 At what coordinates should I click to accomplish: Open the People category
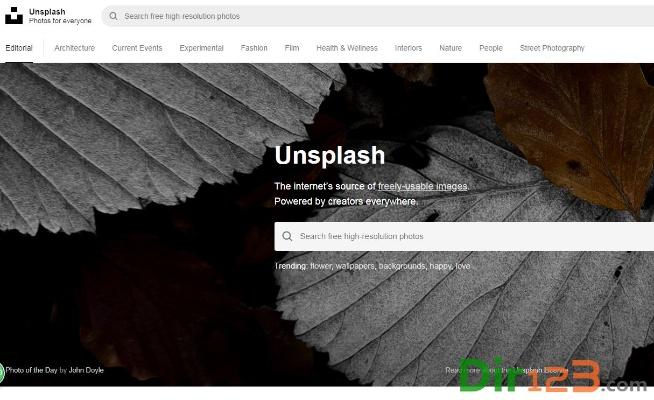click(x=490, y=48)
